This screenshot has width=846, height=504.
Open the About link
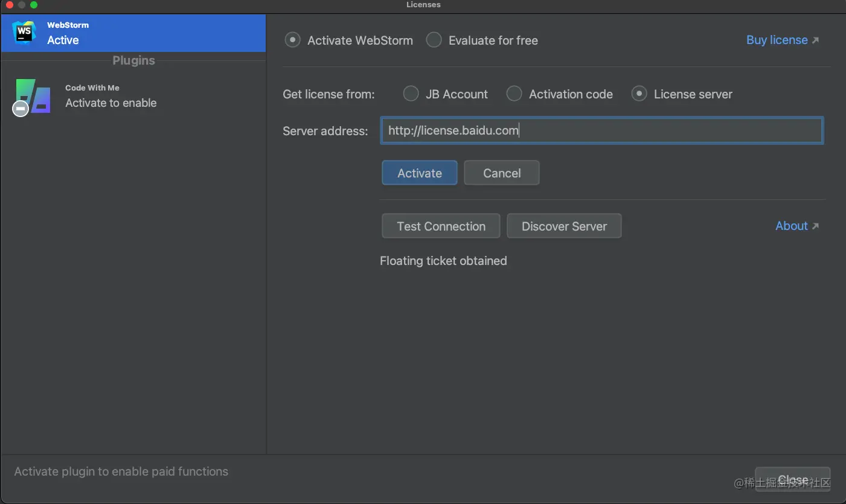click(797, 226)
